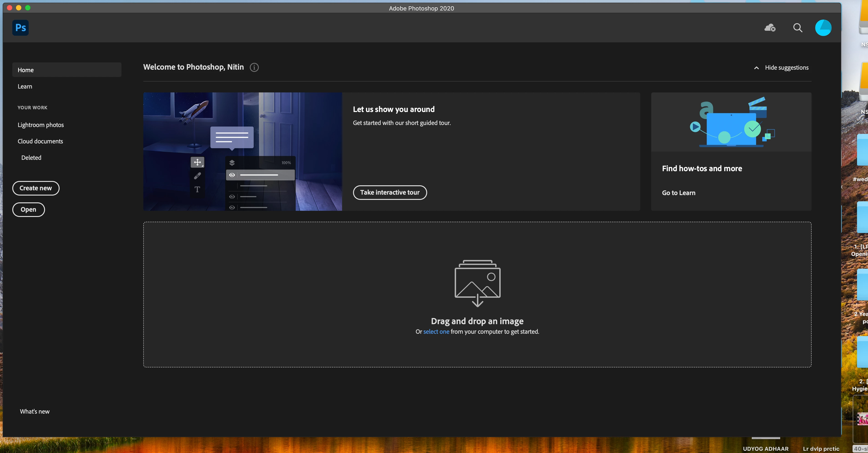Open Lightroom photos
The image size is (868, 453).
[41, 125]
